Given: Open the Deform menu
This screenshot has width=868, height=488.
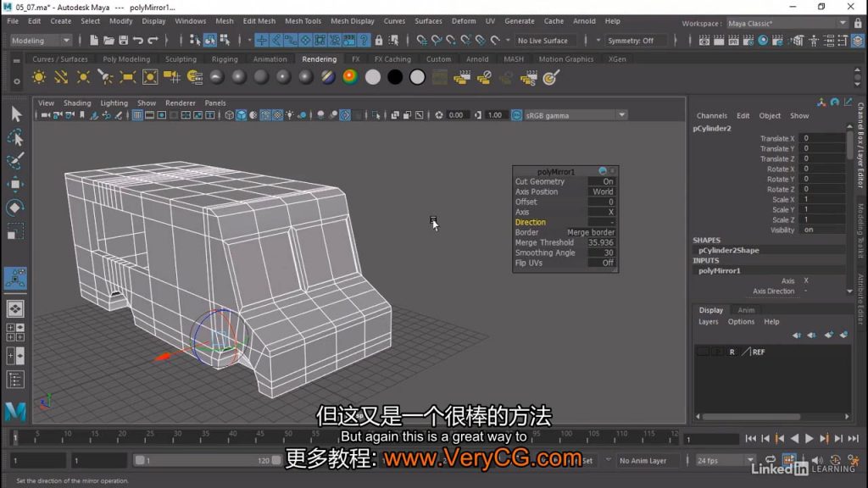Looking at the screenshot, I should 464,21.
